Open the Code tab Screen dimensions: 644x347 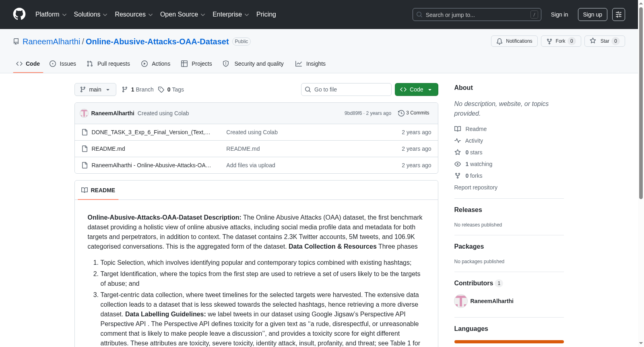click(28, 64)
